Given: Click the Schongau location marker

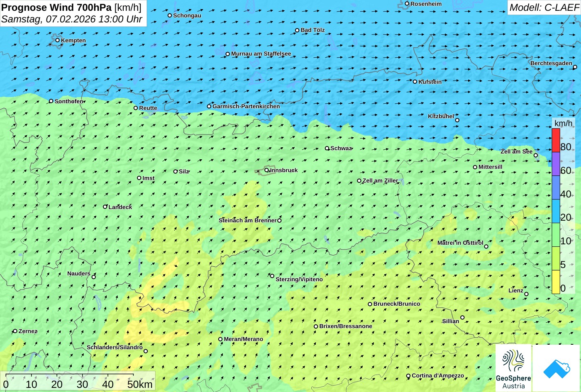Looking at the screenshot, I should [x=170, y=15].
